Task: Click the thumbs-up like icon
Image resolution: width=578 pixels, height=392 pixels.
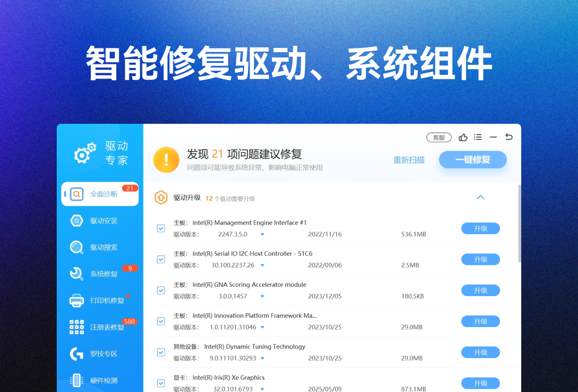Action: pyautogui.click(x=463, y=137)
